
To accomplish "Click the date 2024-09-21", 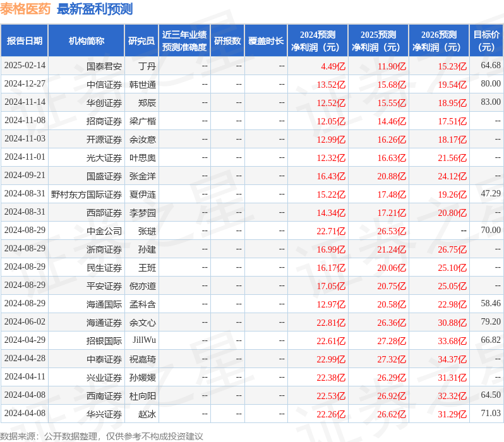I will (25, 175).
